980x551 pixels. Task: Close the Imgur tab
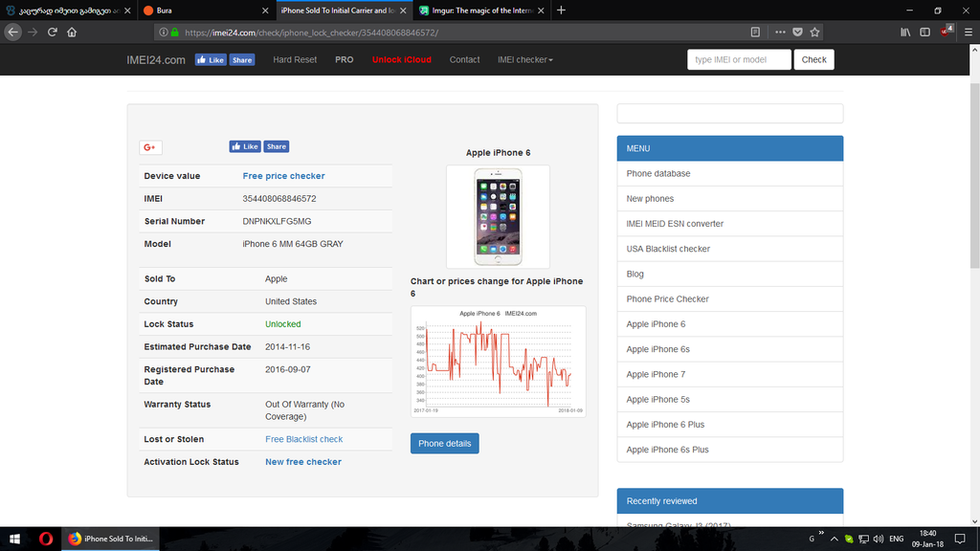click(541, 11)
